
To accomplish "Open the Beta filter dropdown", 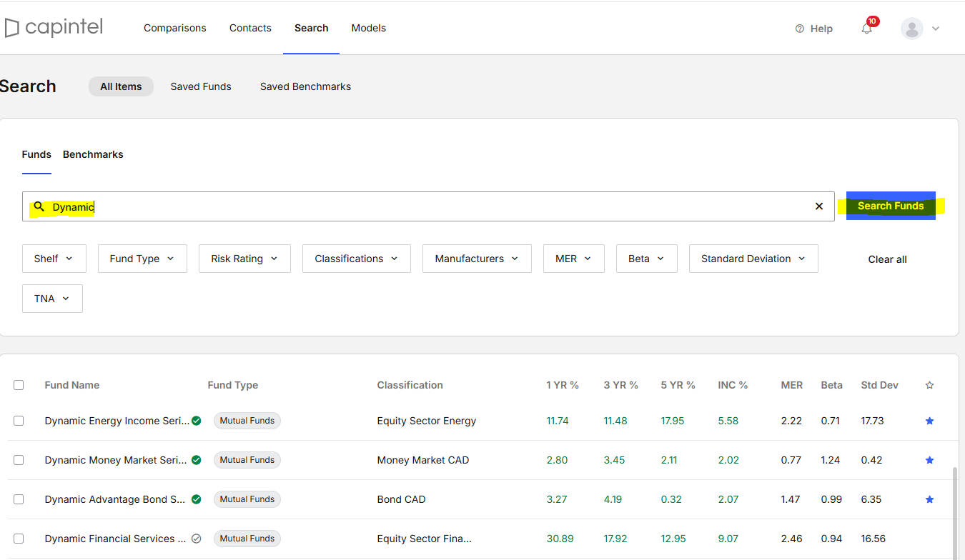I will (x=646, y=259).
